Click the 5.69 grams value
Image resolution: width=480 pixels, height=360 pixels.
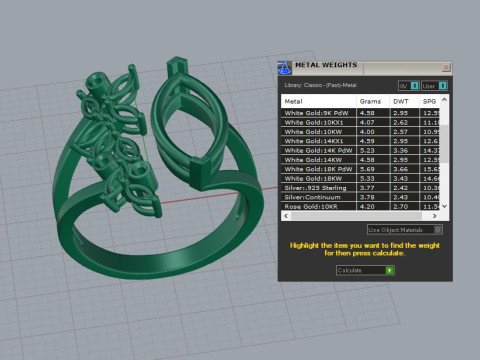(367, 169)
